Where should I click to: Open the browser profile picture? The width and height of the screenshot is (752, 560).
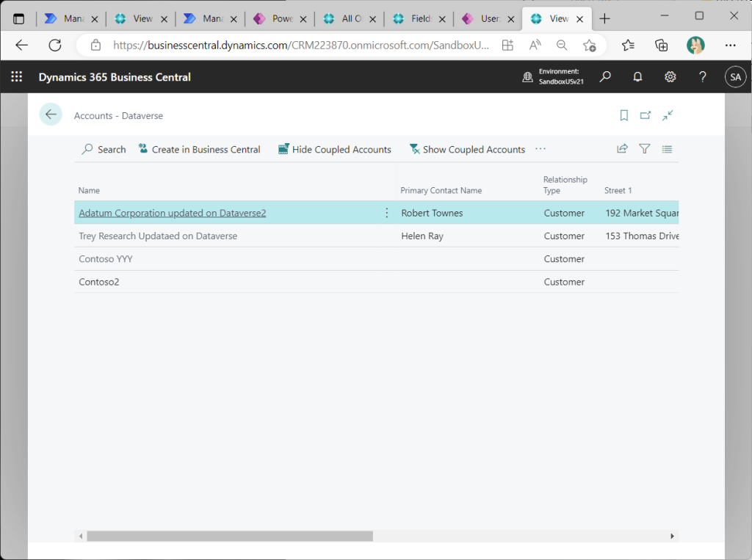pos(695,45)
